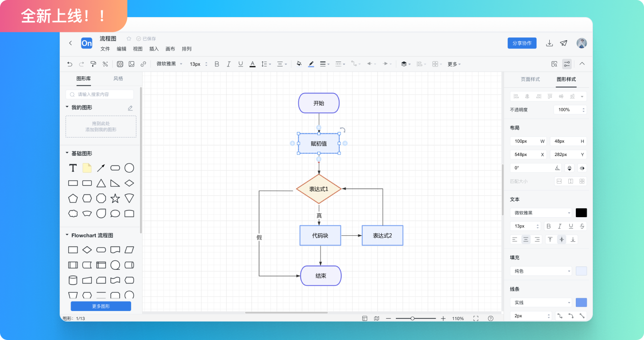This screenshot has height=340, width=644.
Task: Undo the last action in toolbar
Action: coord(70,64)
